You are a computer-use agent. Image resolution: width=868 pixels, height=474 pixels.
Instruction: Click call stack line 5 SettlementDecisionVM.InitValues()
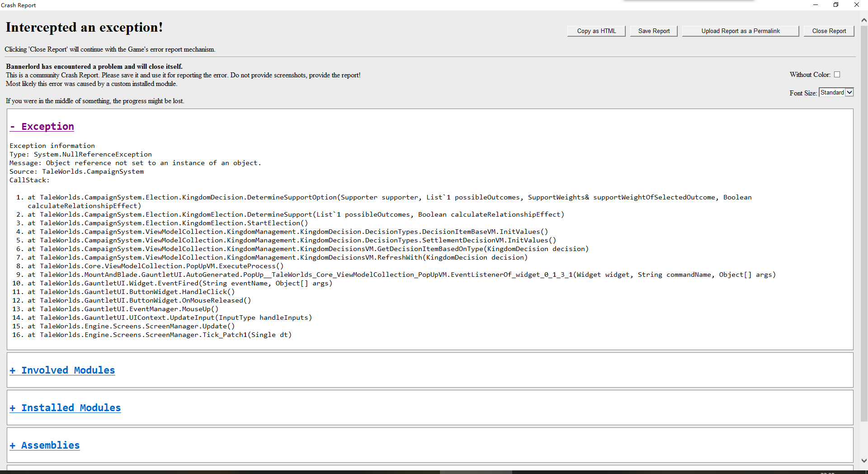click(292, 240)
